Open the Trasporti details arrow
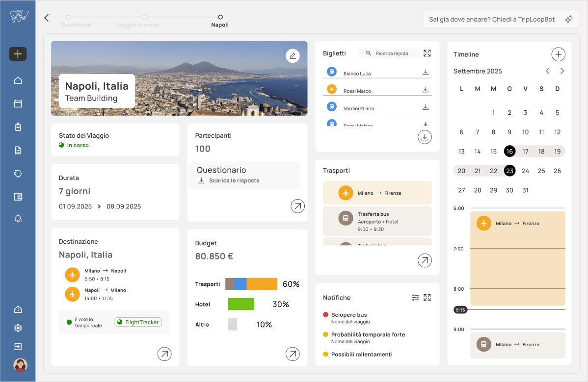 [x=425, y=260]
